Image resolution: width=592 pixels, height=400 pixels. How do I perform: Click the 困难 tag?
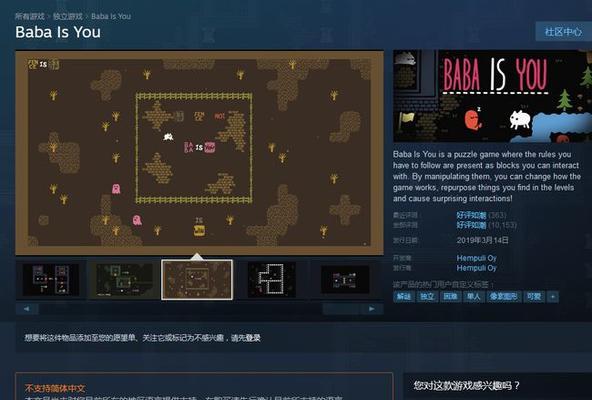pyautogui.click(x=451, y=297)
